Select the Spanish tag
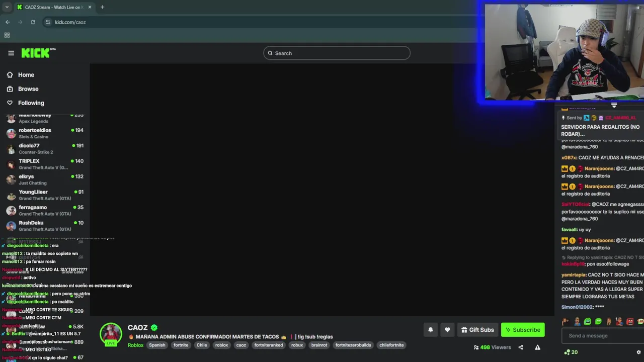The width and height of the screenshot is (644, 362). click(157, 345)
